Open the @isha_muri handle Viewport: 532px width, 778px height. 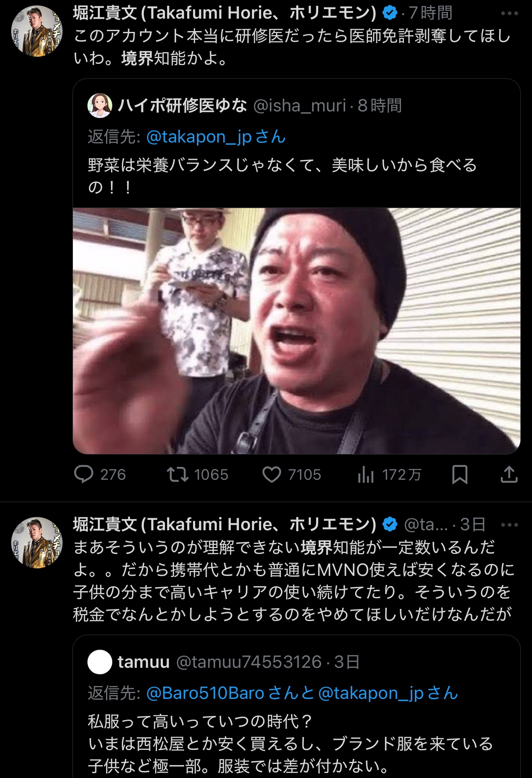tap(299, 106)
